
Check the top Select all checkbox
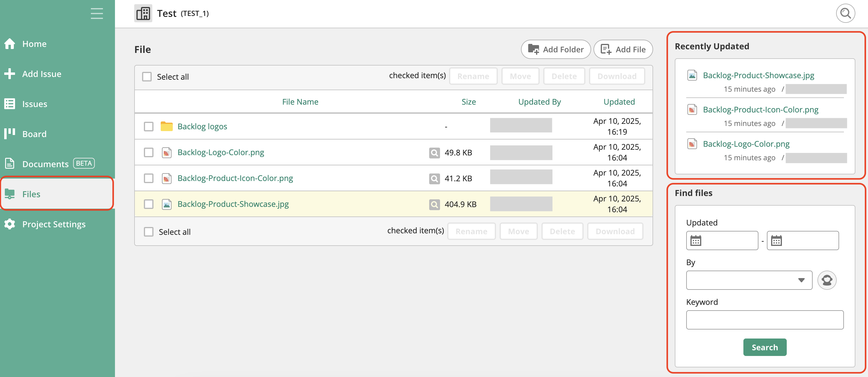(147, 77)
